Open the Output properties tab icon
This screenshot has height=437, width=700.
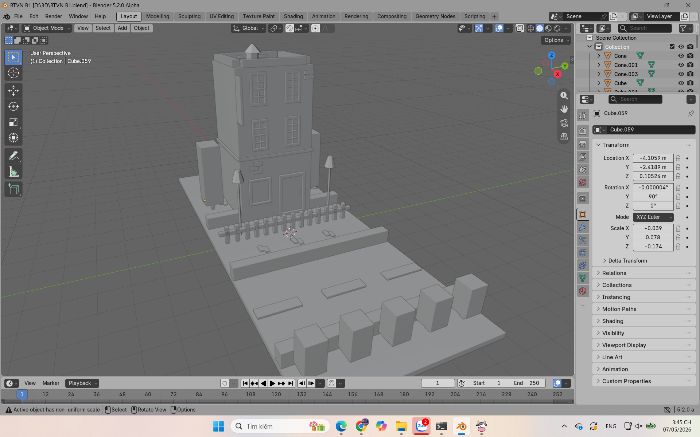pyautogui.click(x=583, y=144)
